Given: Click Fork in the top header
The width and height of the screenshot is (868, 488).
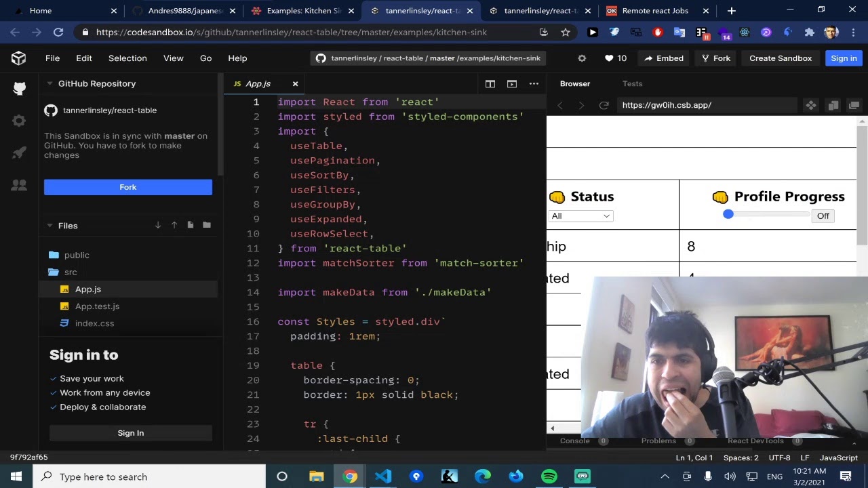Looking at the screenshot, I should pyautogui.click(x=716, y=58).
